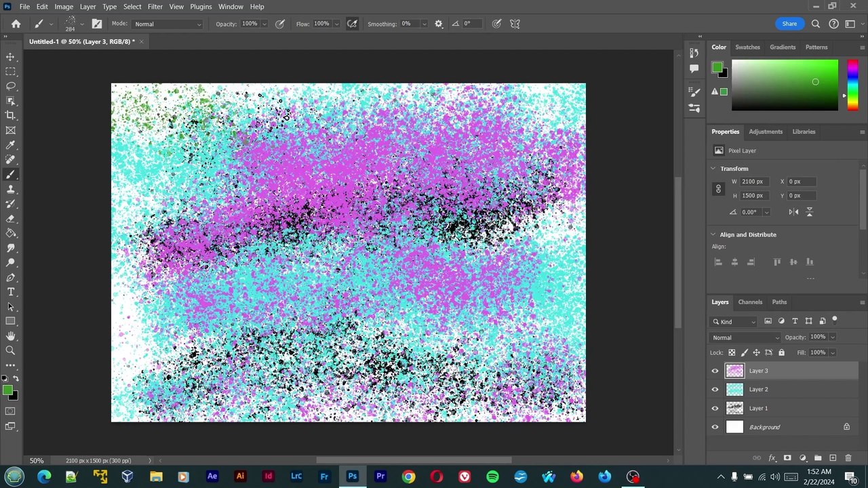Screen dimensions: 868x488
Task: Add a layer mask icon
Action: tap(787, 458)
